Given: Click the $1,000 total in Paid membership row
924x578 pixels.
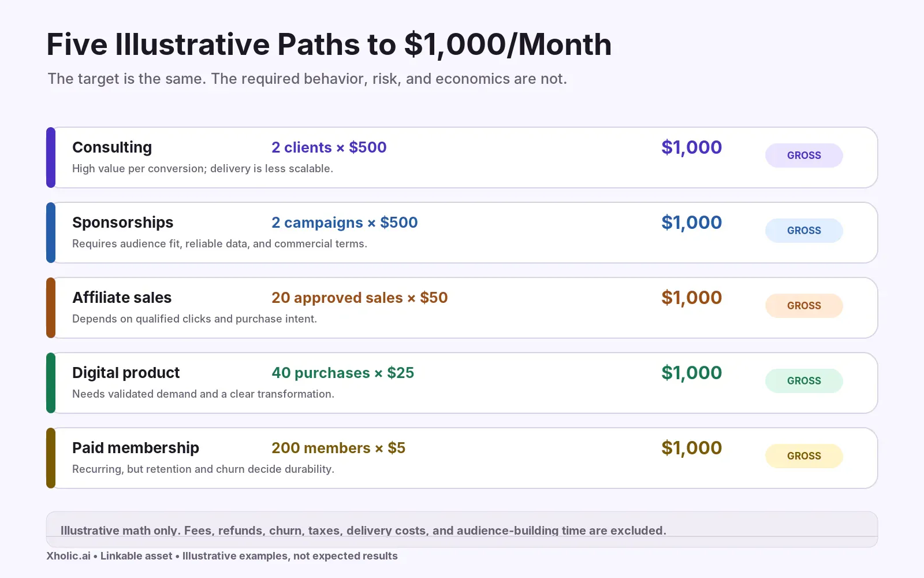Looking at the screenshot, I should click(x=692, y=448).
